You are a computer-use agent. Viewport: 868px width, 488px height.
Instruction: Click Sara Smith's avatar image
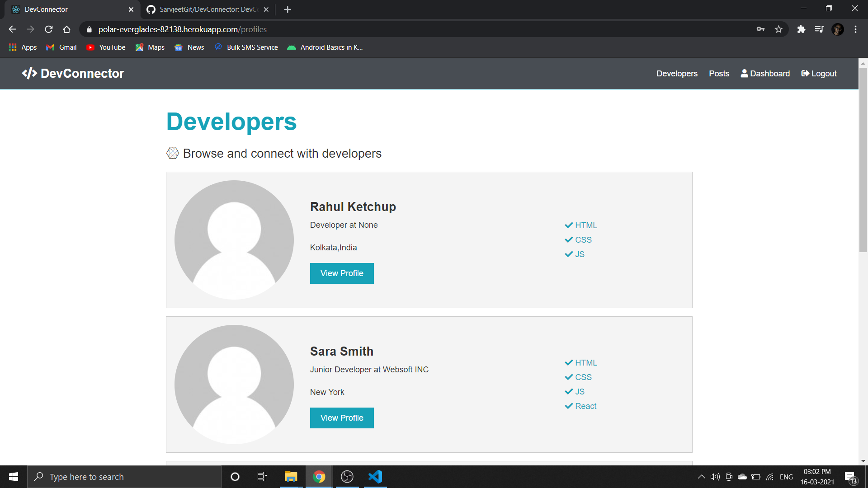tap(234, 385)
